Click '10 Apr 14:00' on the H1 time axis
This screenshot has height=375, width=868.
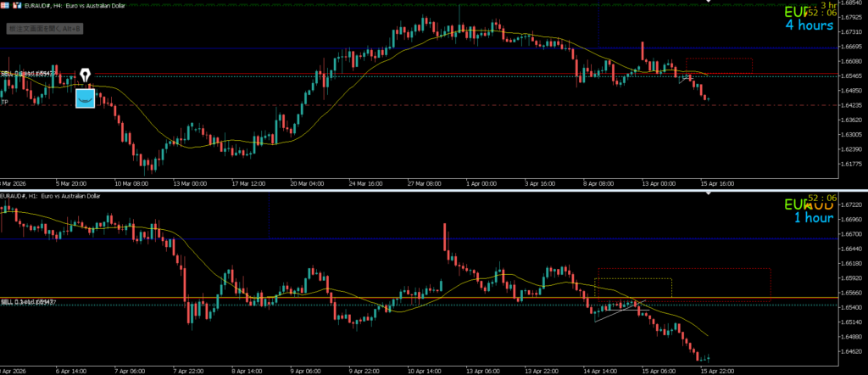pyautogui.click(x=423, y=371)
